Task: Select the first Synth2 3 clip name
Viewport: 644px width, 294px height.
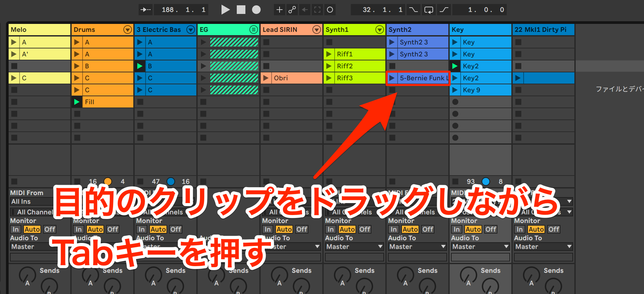Action: [414, 42]
